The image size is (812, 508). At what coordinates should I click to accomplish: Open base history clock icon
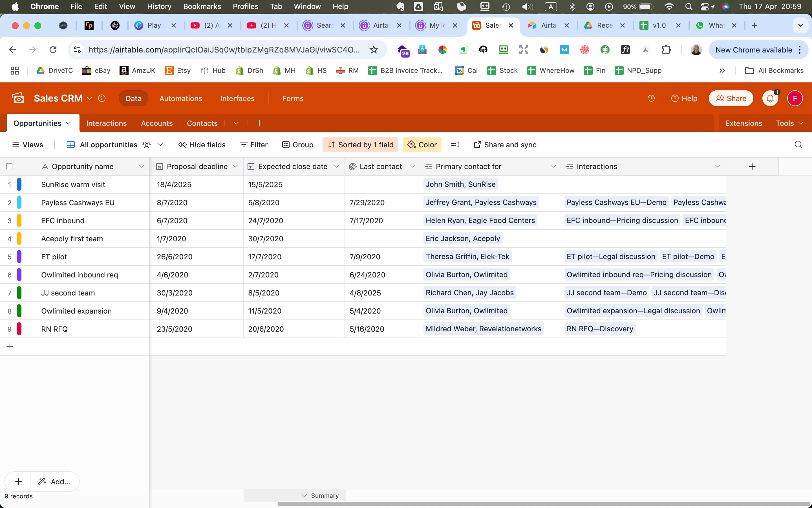point(651,98)
